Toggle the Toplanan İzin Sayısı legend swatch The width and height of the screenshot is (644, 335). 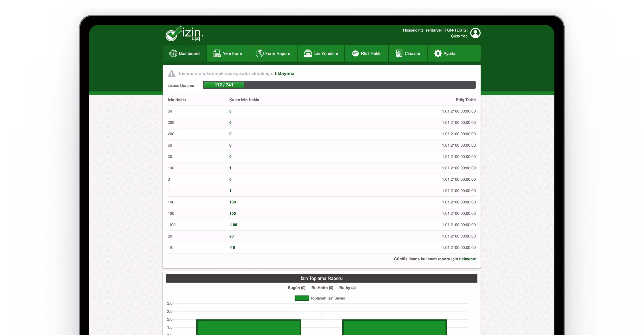pos(302,298)
